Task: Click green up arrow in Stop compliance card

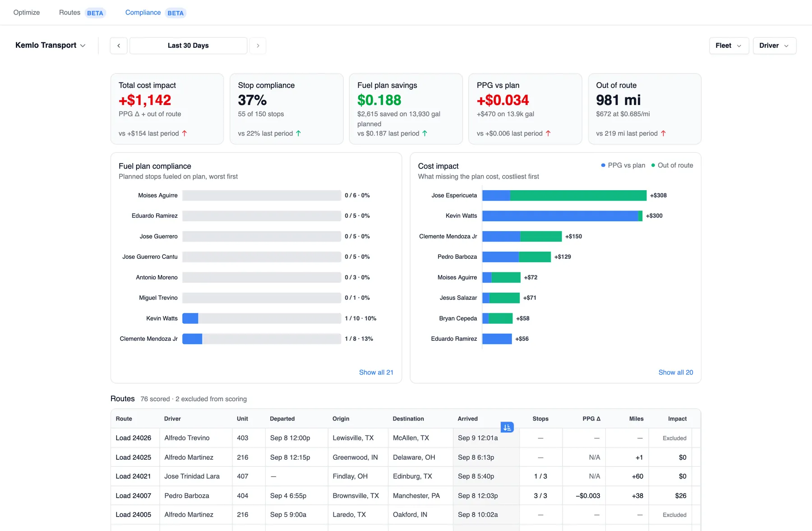Action: click(298, 133)
